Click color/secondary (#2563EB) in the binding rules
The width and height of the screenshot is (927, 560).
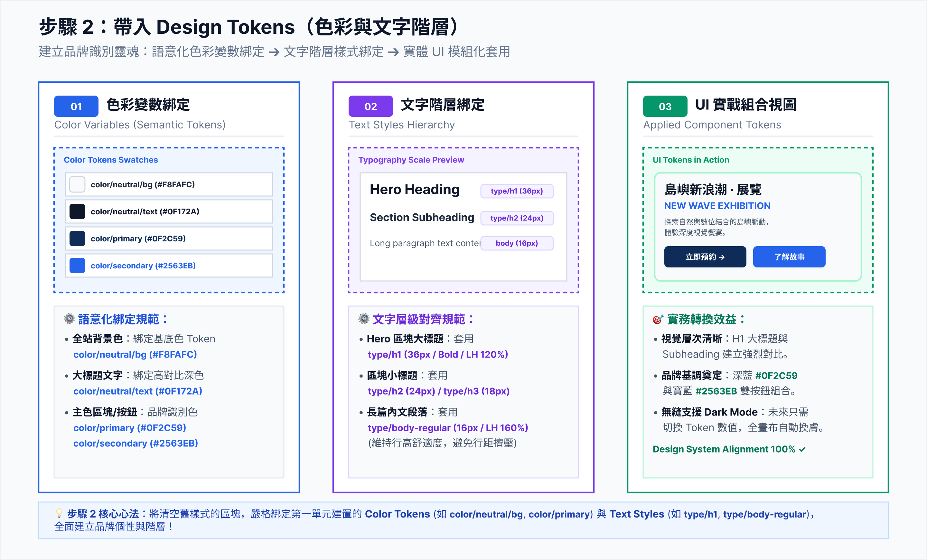(136, 443)
